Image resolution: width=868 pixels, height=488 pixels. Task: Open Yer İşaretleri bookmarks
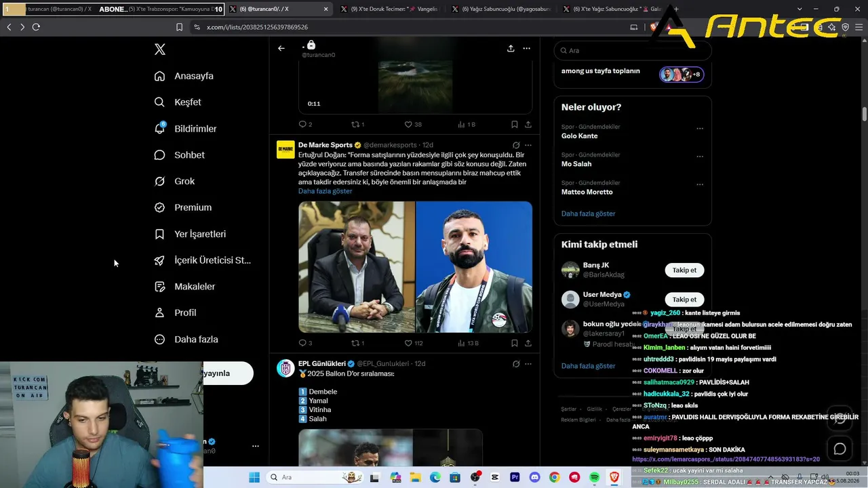(190, 234)
